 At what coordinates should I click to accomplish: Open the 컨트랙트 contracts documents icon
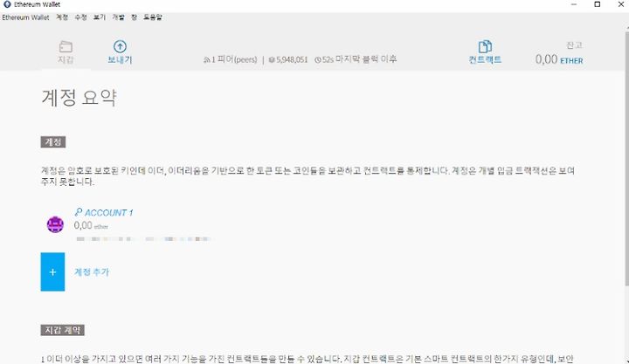pyautogui.click(x=485, y=46)
